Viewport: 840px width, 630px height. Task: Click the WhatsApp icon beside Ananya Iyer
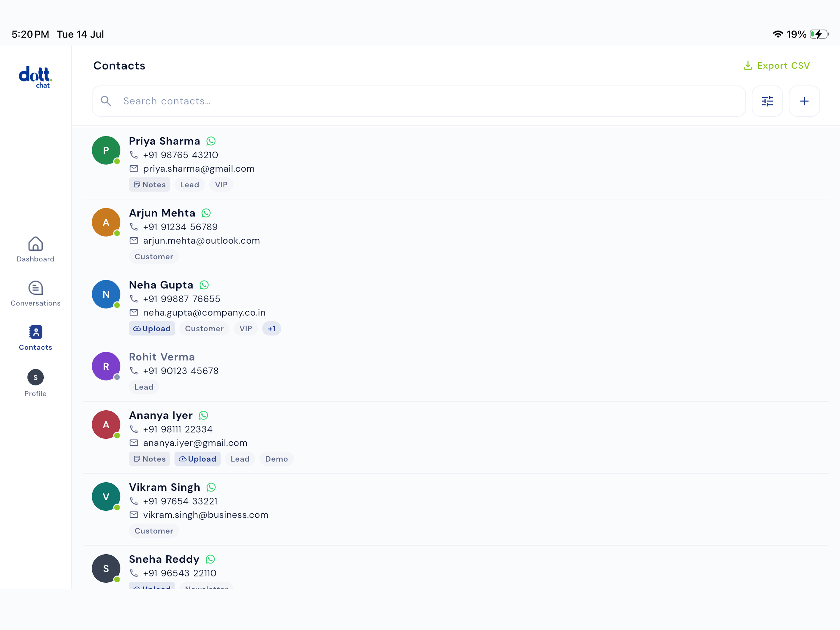(203, 415)
